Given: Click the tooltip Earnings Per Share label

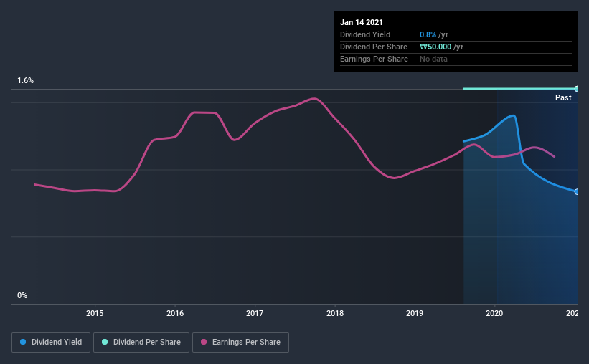Looking at the screenshot, I should pyautogui.click(x=374, y=59).
